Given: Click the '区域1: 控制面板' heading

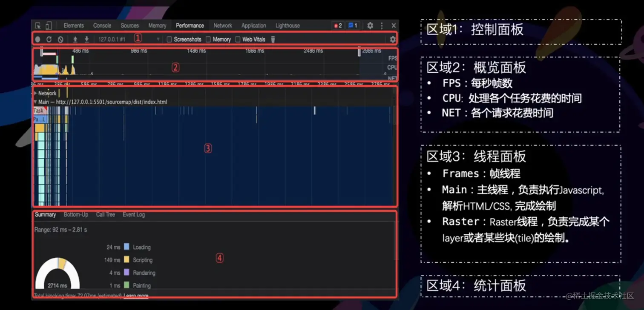Looking at the screenshot, I should point(475,30).
